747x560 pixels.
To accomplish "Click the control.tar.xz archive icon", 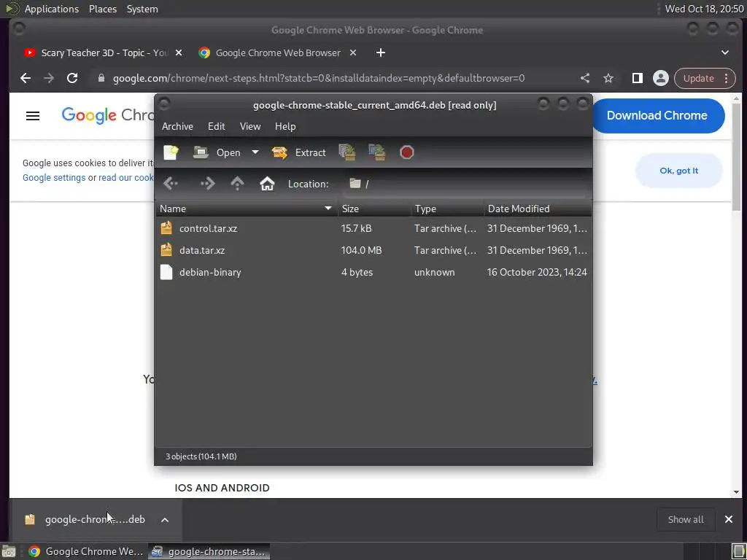I will [x=166, y=228].
